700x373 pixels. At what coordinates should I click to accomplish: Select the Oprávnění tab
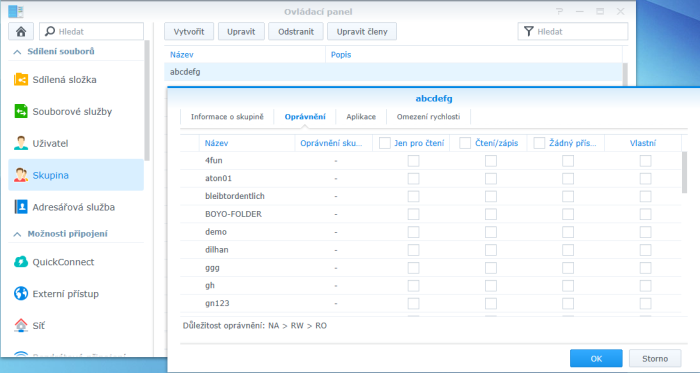tap(305, 117)
